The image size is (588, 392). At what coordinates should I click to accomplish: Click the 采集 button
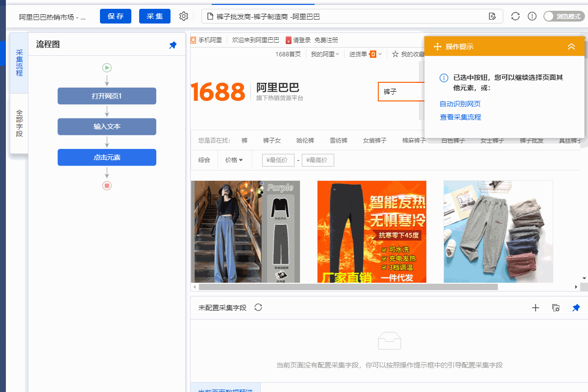(x=155, y=16)
